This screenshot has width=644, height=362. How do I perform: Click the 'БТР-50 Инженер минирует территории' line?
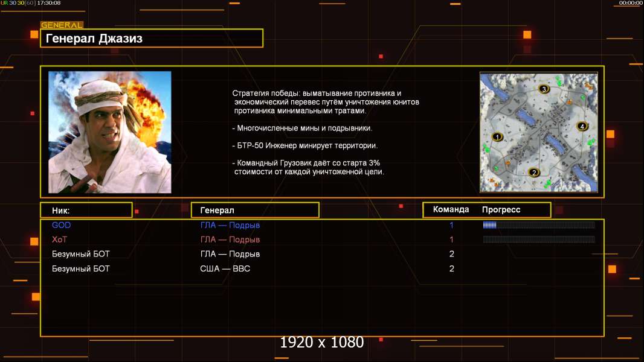pyautogui.click(x=304, y=145)
